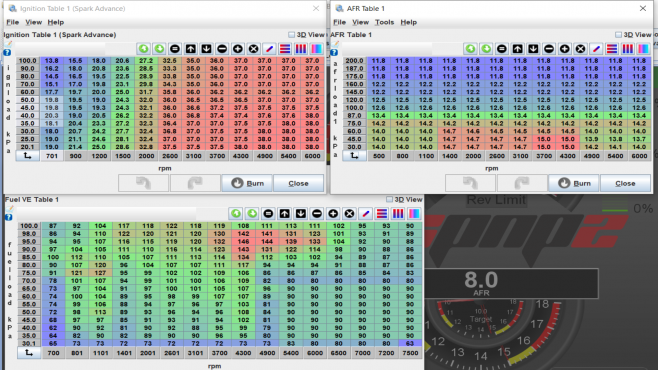Viewport: 658px width, 370px height.
Task: Click the Set Equal (=) icon in Ignition Table
Action: click(175, 49)
